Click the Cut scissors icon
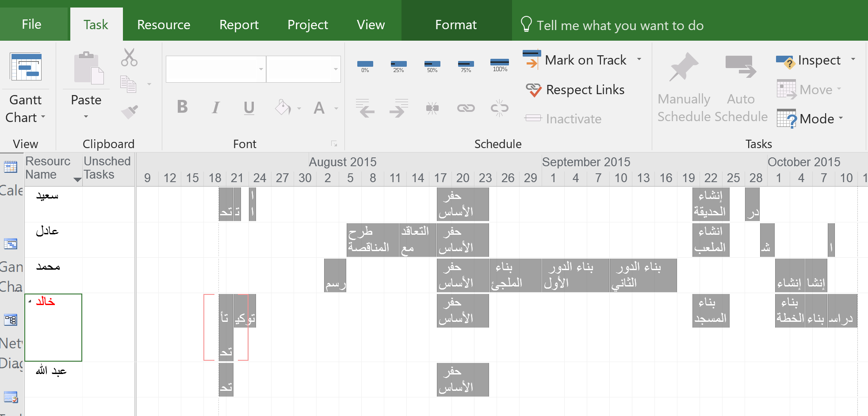This screenshot has width=868, height=416. pos(129,57)
